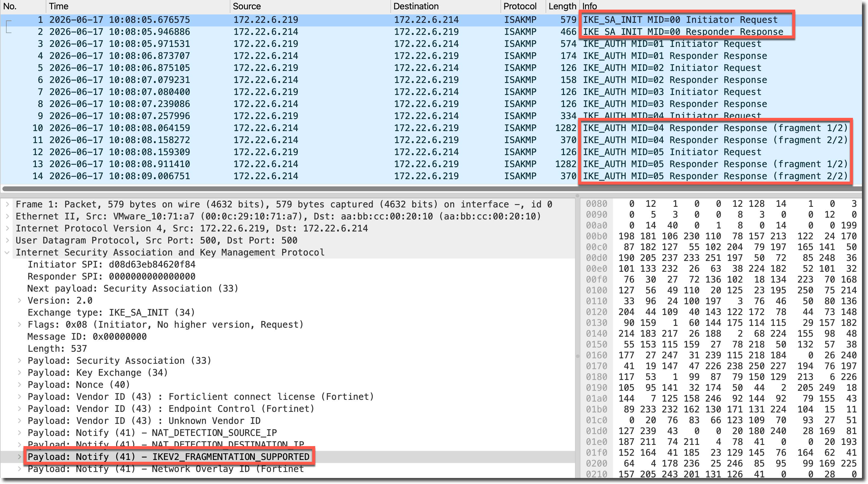The image size is (868, 484).
Task: Expand the Forticlient connect license Vendor ID payload
Action: [x=20, y=397]
